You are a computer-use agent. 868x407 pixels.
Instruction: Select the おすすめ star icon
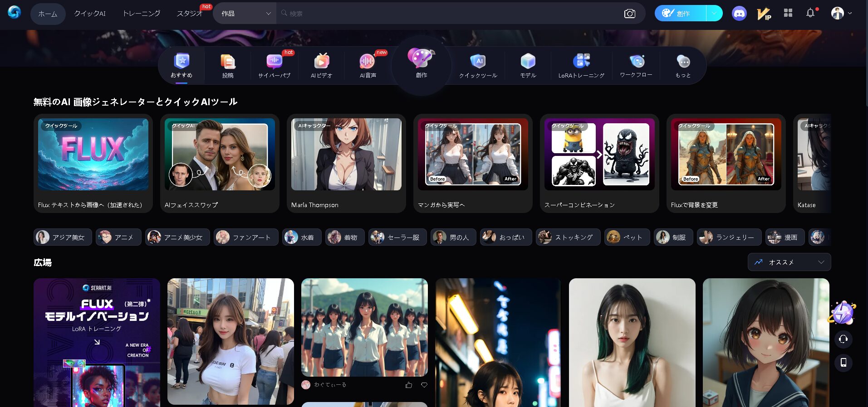[181, 60]
